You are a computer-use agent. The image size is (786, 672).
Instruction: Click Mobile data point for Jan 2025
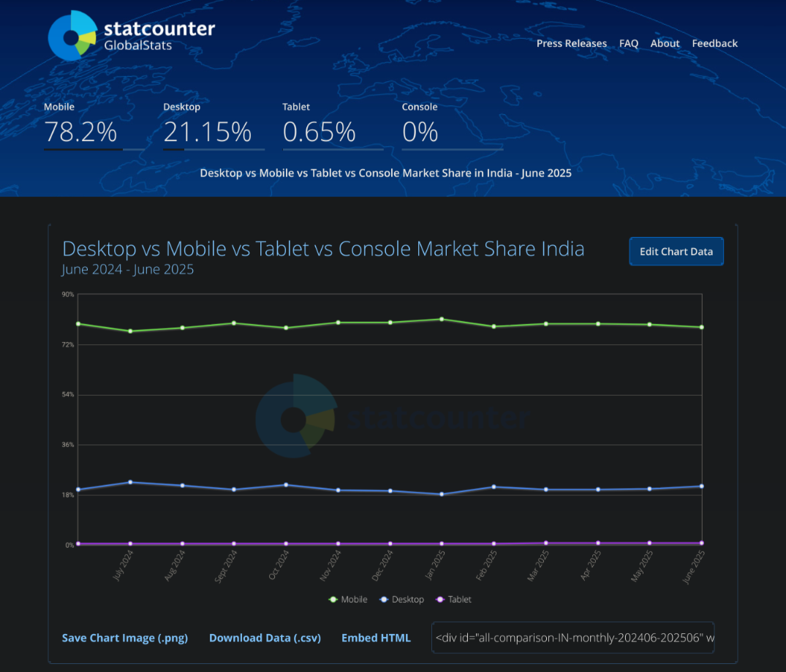tap(442, 319)
